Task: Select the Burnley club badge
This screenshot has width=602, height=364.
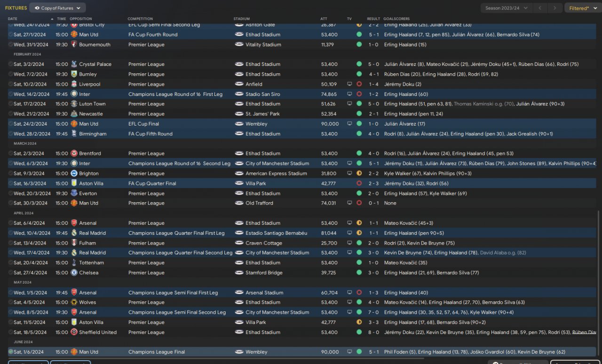Action: pos(74,74)
